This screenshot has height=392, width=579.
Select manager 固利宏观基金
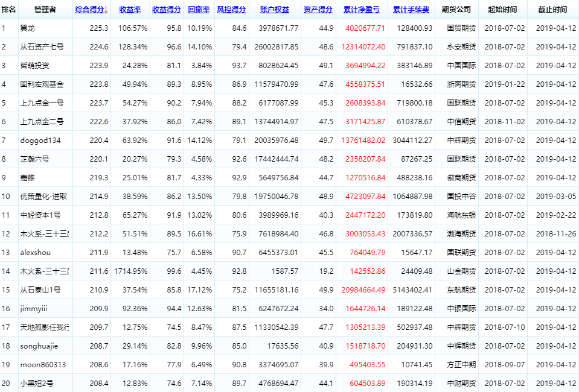(x=42, y=84)
